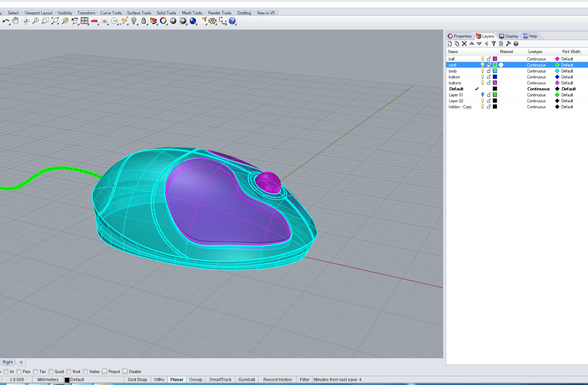The image size is (588, 385).
Task: Click Record History in the status bar
Action: click(x=277, y=379)
